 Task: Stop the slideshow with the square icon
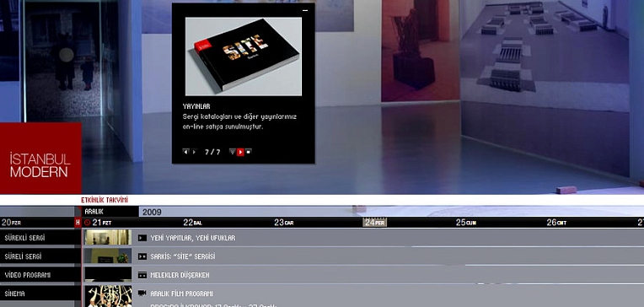[x=248, y=151]
